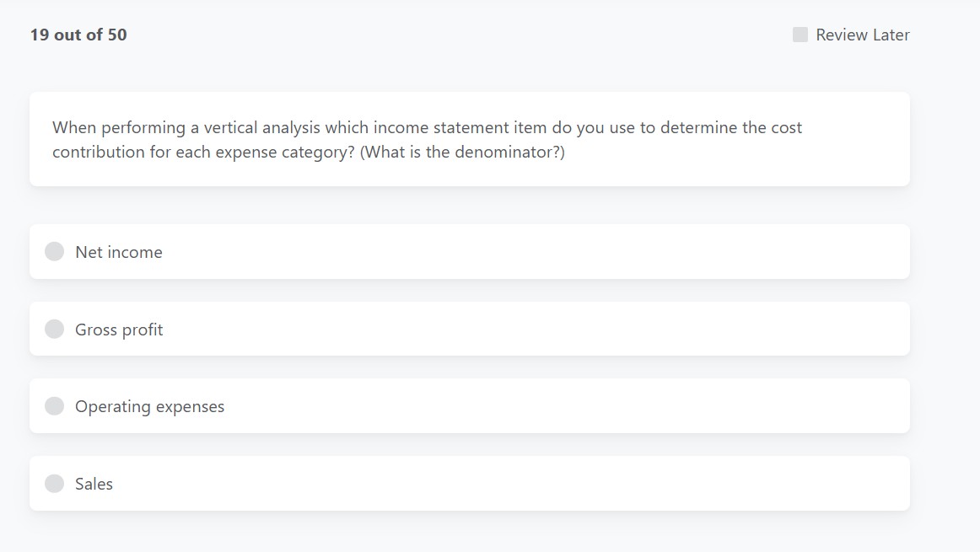Choose the Gross profit answer card

(470, 329)
